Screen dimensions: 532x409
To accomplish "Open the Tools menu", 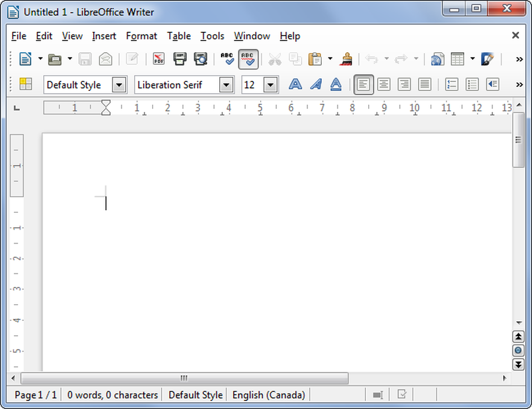I will [212, 36].
